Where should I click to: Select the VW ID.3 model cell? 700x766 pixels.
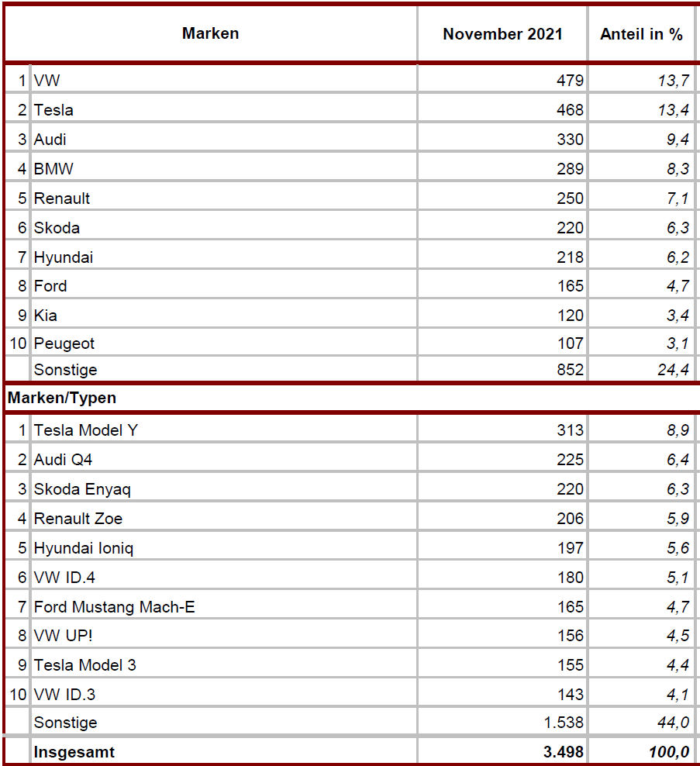[224, 694]
